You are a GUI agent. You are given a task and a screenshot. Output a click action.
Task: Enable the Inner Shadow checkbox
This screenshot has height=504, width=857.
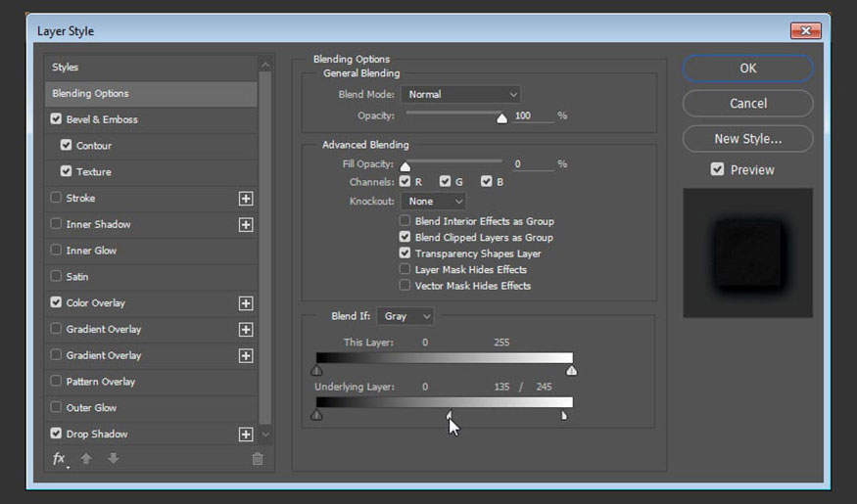coord(56,223)
